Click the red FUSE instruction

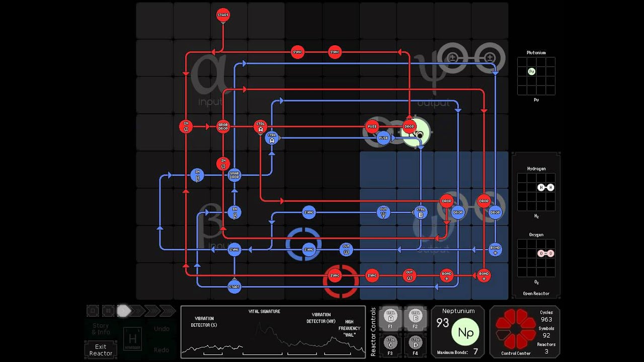tap(372, 127)
